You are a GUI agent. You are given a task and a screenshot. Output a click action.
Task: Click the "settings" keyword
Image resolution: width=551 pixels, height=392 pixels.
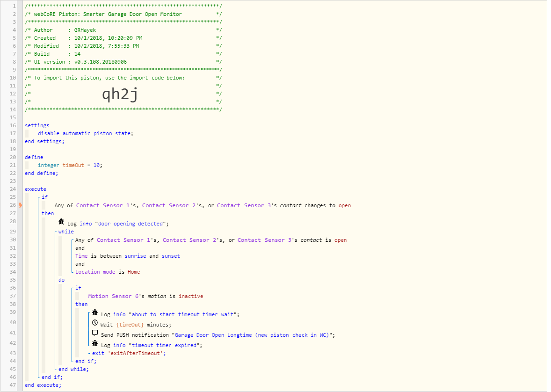[37, 125]
